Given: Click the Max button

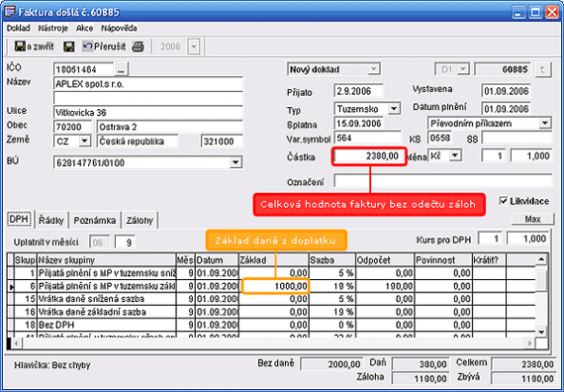Looking at the screenshot, I should pyautogui.click(x=532, y=219).
